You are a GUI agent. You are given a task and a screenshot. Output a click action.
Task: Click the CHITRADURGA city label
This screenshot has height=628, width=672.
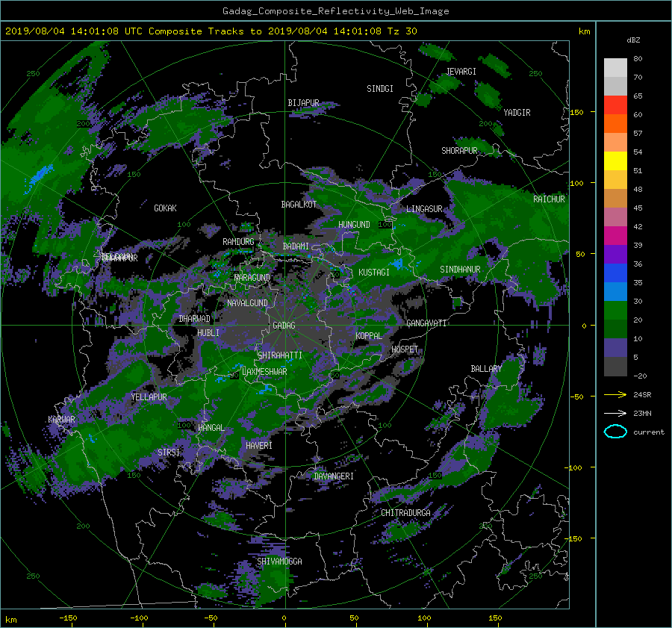405,513
